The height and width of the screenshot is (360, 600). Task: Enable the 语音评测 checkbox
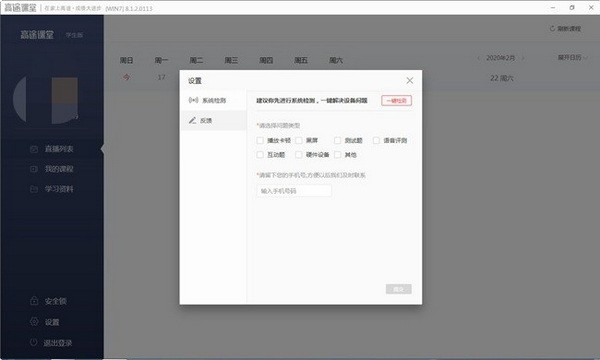coord(376,140)
